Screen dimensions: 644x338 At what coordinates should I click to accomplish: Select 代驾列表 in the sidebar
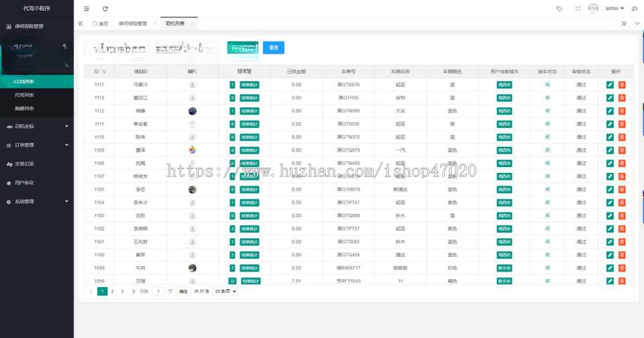click(24, 95)
